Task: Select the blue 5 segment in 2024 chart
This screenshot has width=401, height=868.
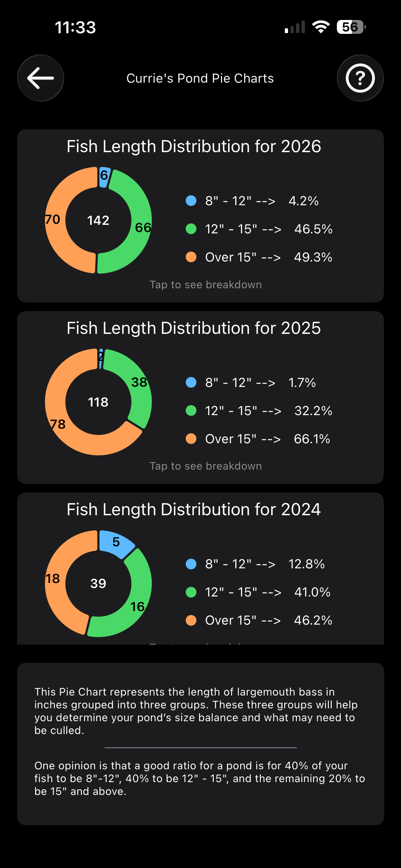Action: (116, 542)
